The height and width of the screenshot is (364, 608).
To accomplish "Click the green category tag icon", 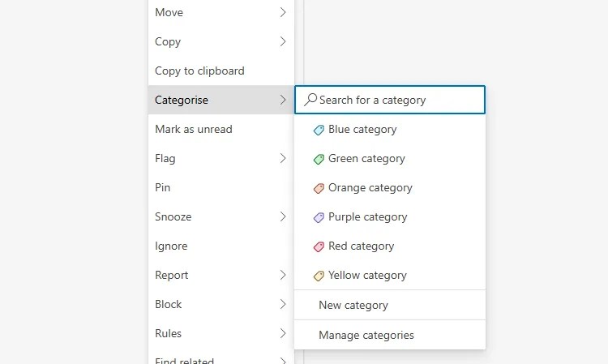I will click(x=319, y=159).
